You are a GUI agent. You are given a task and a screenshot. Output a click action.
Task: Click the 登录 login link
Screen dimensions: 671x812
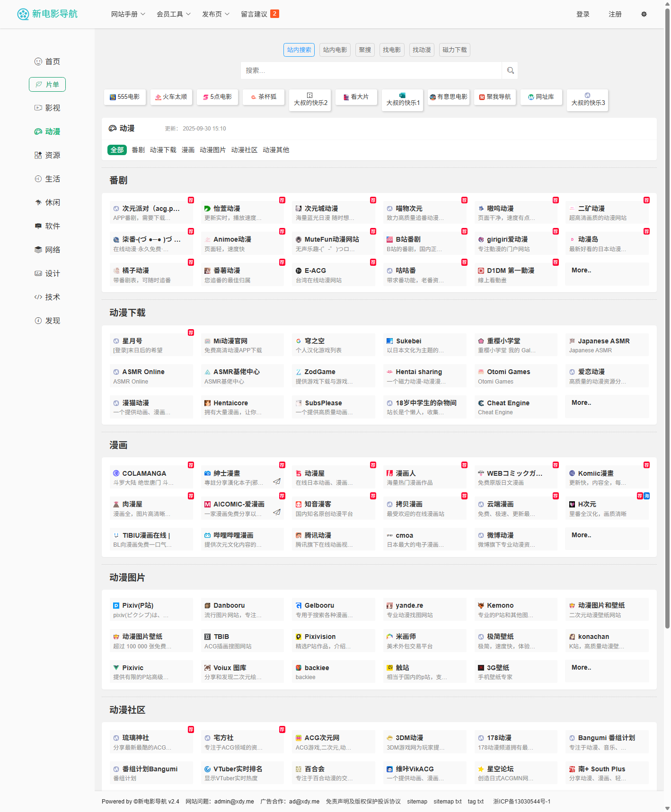point(583,14)
